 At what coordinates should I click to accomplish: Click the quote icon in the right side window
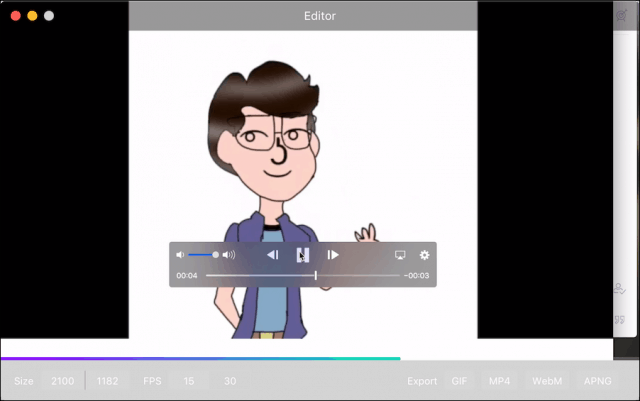(x=620, y=319)
